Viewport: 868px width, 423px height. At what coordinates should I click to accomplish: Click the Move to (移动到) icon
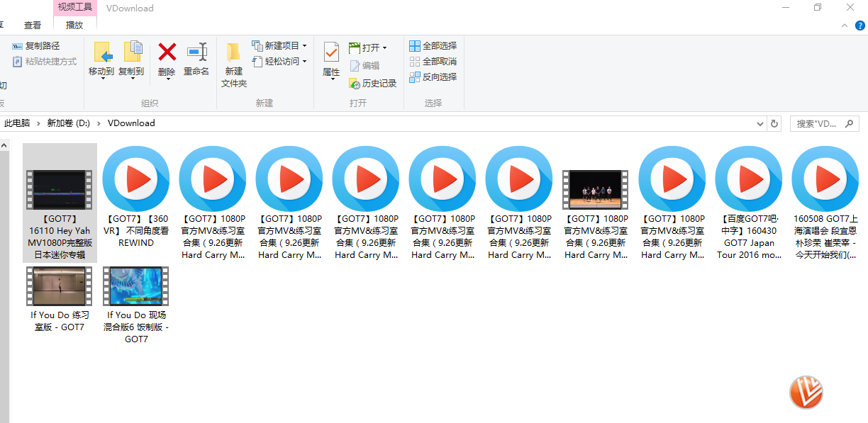(x=101, y=52)
